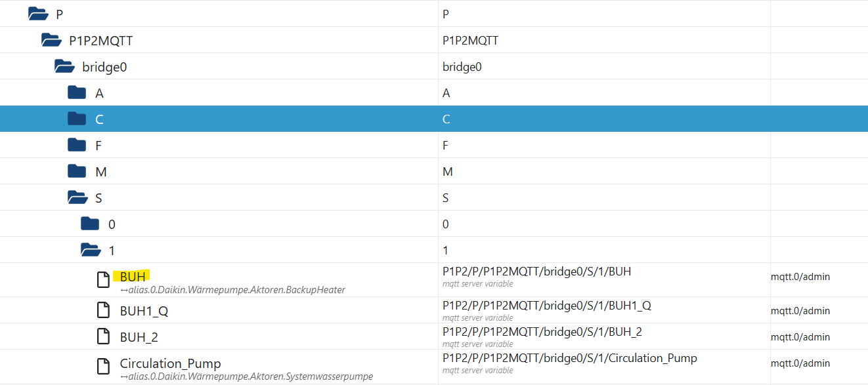This screenshot has width=868, height=385.
Task: Click the BUH1_Q full MQTT path
Action: coord(546,306)
